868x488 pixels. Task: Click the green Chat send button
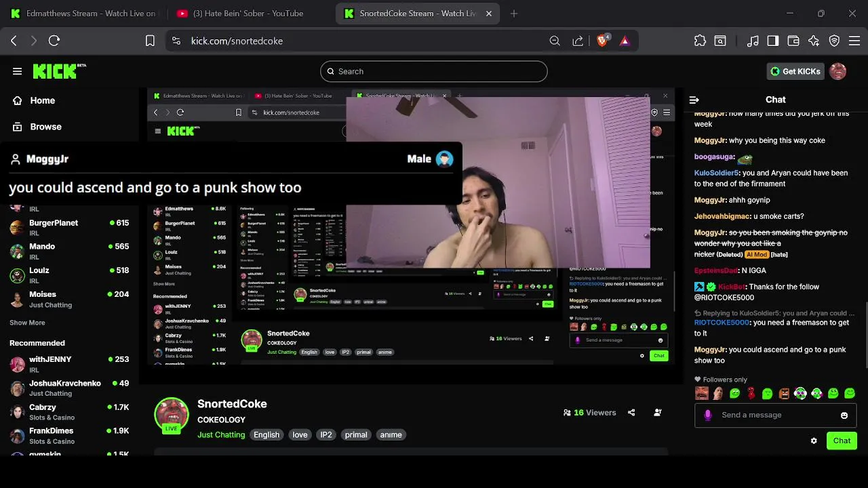tap(842, 441)
